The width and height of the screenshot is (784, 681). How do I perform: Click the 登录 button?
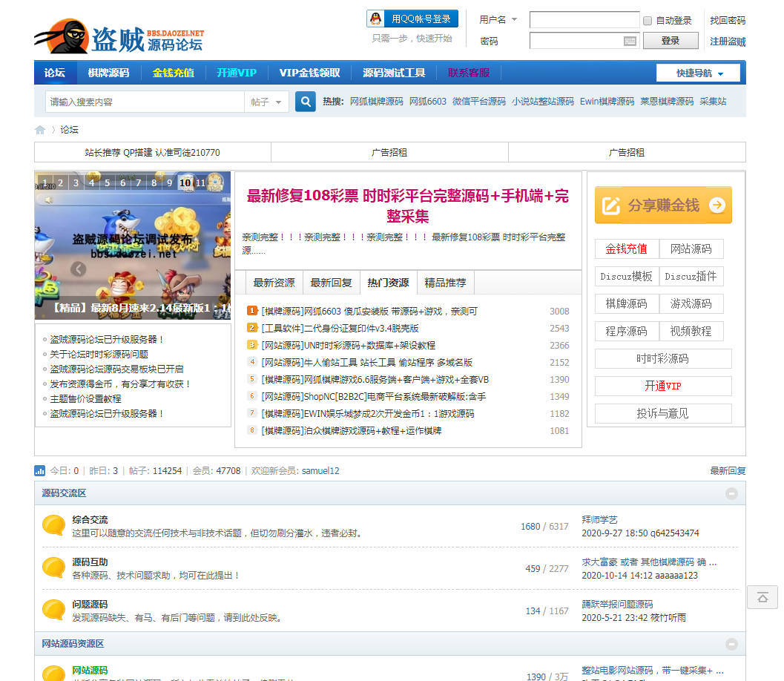(670, 41)
